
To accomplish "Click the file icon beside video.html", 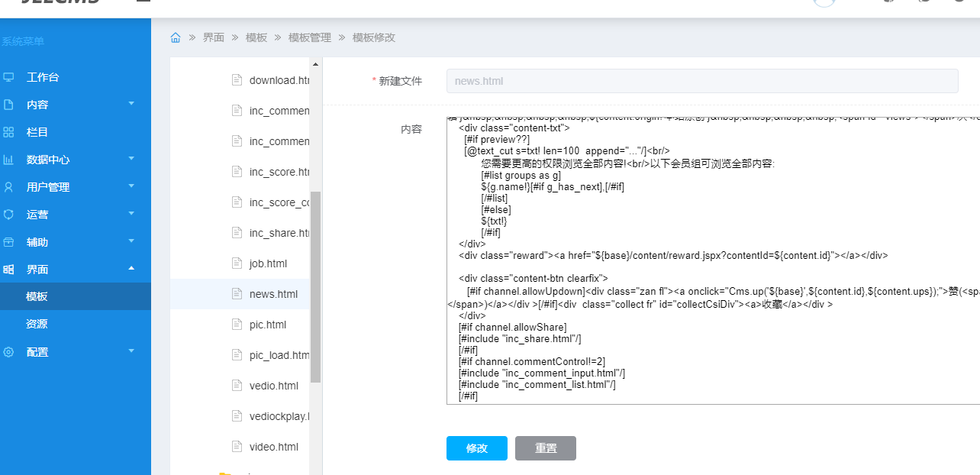I will (237, 447).
